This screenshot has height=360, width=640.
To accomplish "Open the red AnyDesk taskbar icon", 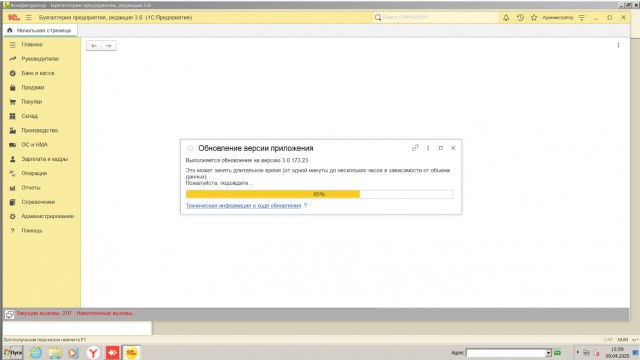I will (x=113, y=352).
